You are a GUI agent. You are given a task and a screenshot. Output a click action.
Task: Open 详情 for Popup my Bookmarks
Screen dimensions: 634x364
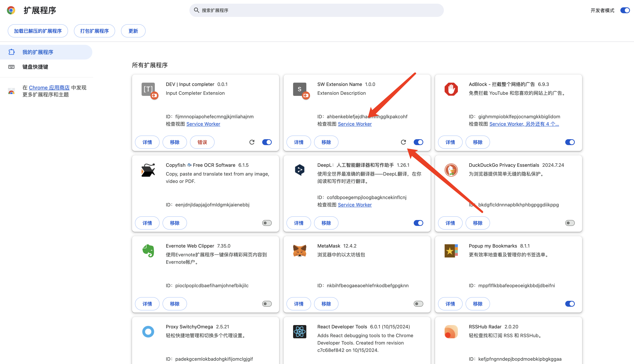pos(450,304)
